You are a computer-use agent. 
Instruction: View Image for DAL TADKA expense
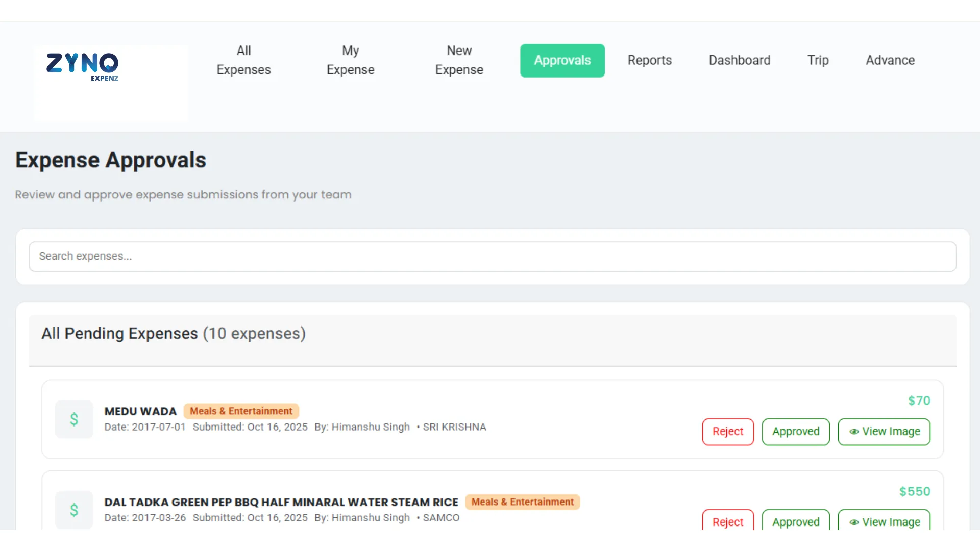(884, 521)
